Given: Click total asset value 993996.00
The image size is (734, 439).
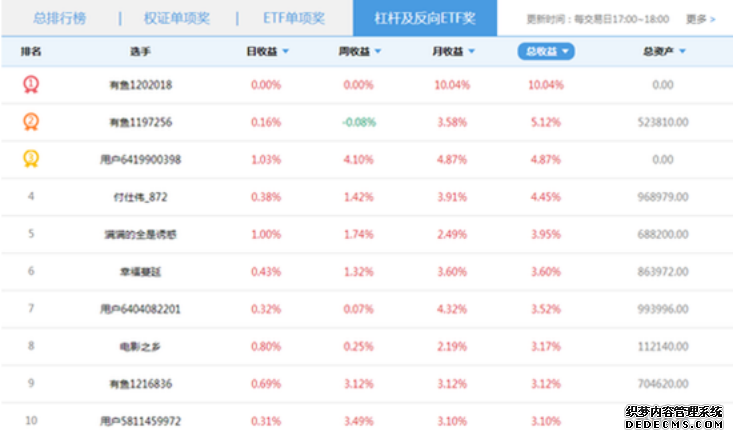Looking at the screenshot, I should [x=663, y=309].
